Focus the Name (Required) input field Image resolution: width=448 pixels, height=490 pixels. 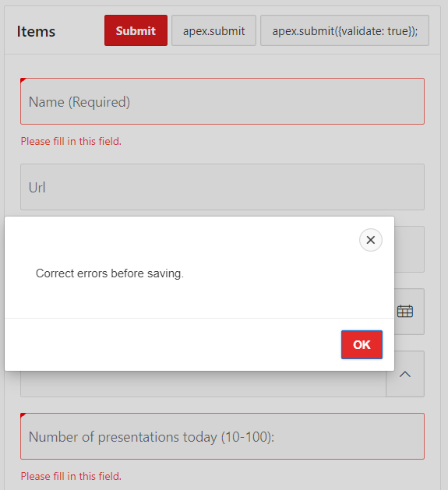click(x=222, y=101)
